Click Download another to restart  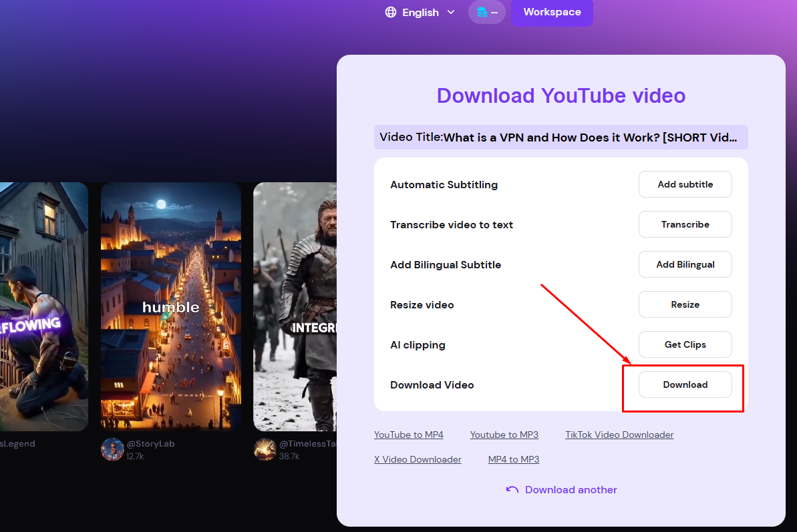pyautogui.click(x=571, y=489)
